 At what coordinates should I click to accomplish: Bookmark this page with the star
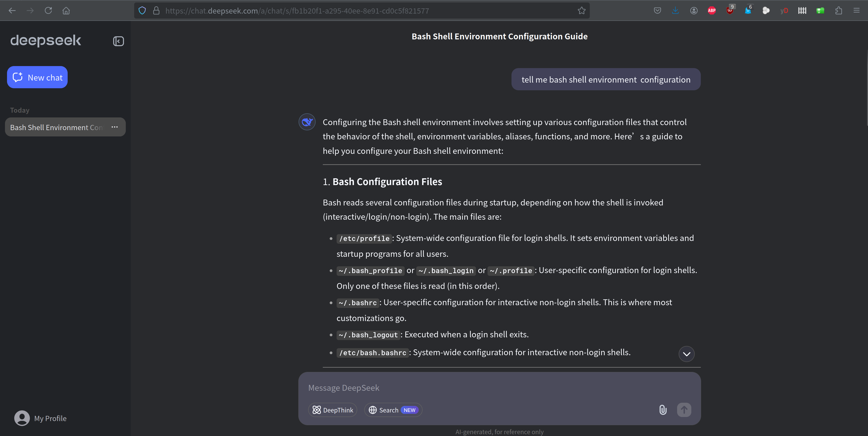[582, 10]
